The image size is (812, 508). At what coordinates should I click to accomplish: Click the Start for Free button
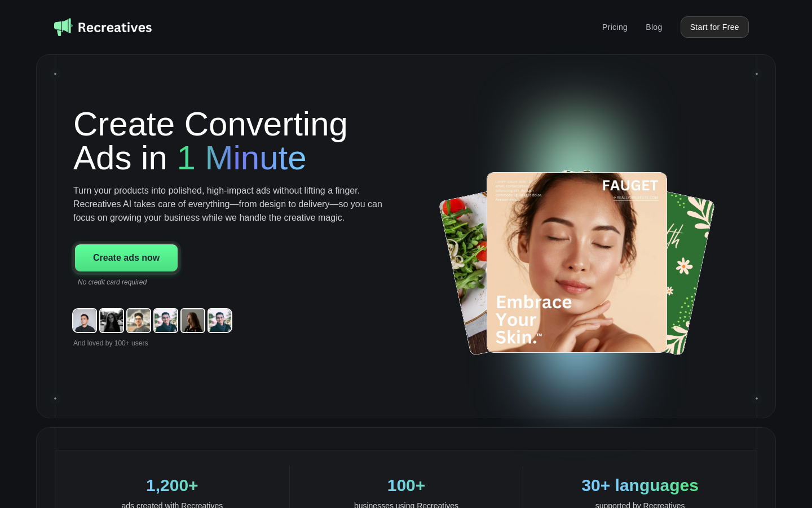click(714, 27)
